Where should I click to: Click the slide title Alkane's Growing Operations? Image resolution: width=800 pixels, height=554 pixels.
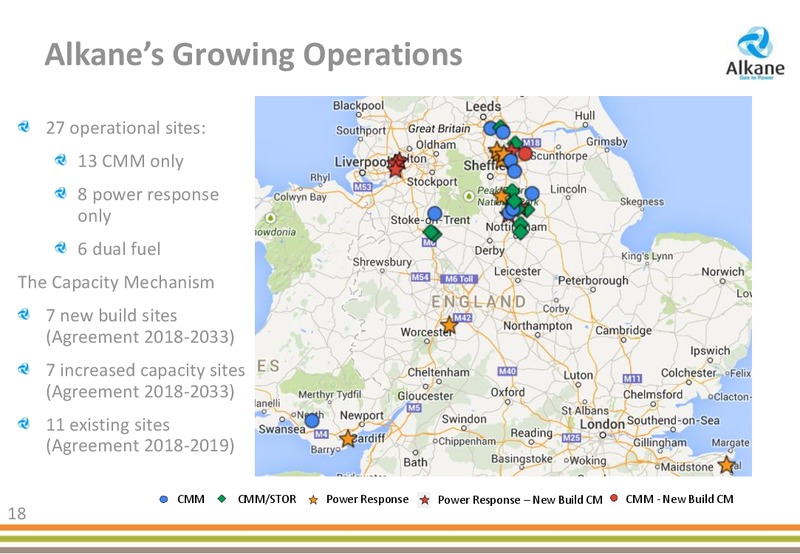[x=254, y=54]
